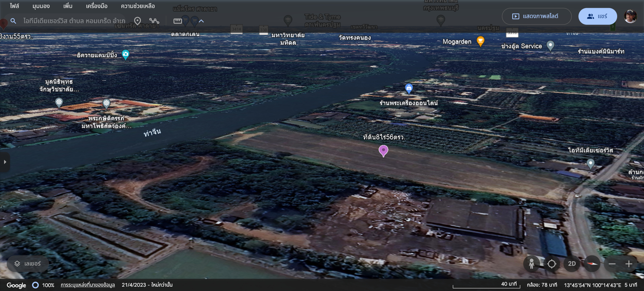Click the แสดงภาพสไลด์ slideshow button
644x291 pixels.
pyautogui.click(x=536, y=16)
